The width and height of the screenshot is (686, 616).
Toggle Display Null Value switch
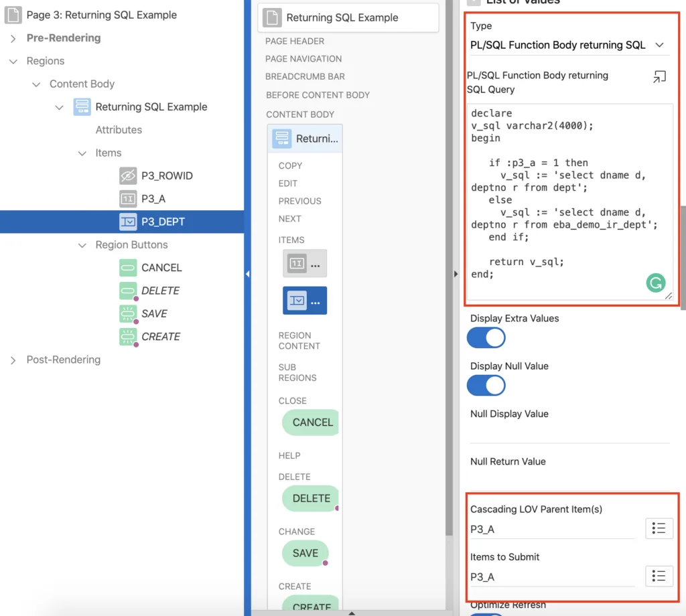[486, 386]
